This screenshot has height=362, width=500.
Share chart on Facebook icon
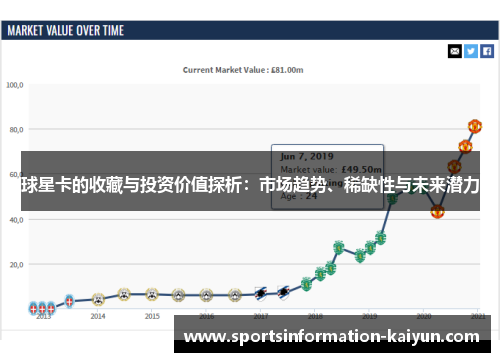pos(487,51)
